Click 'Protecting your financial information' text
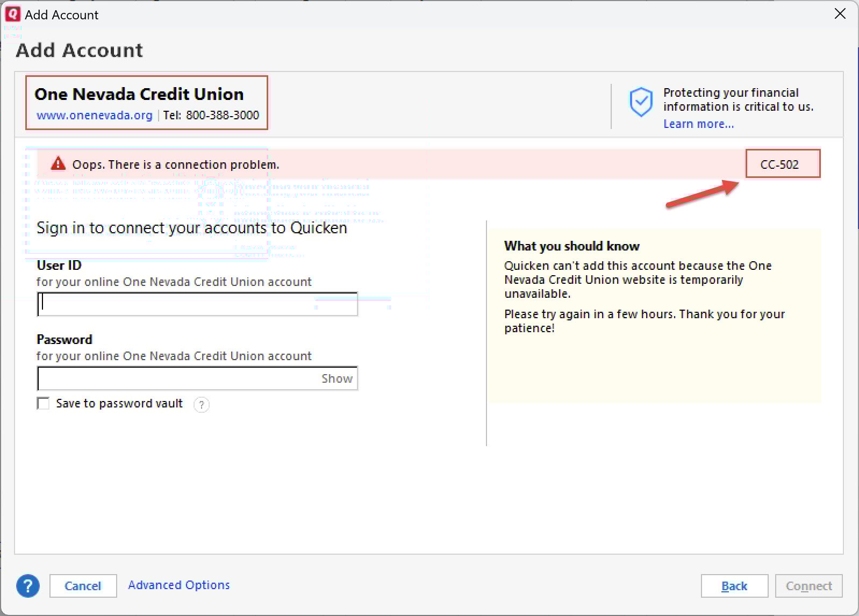859x616 pixels. point(738,99)
